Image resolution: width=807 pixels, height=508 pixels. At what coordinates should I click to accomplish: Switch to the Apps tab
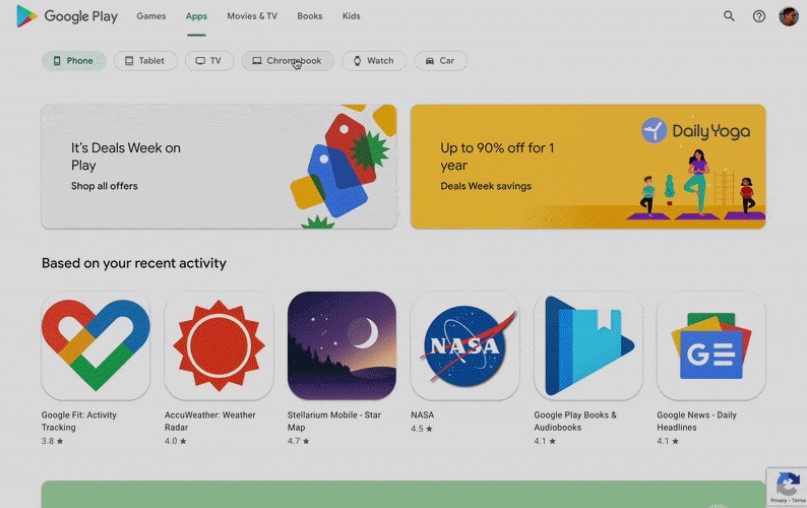[196, 16]
